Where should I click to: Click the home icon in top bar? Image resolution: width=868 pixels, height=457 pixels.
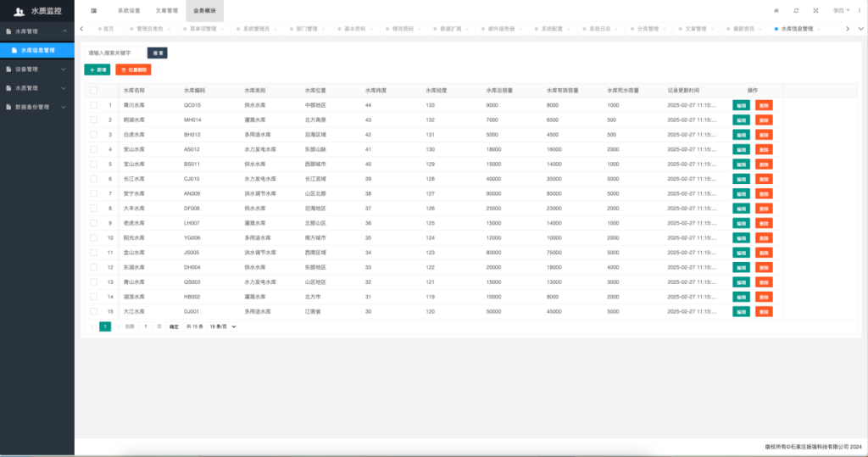click(x=776, y=10)
